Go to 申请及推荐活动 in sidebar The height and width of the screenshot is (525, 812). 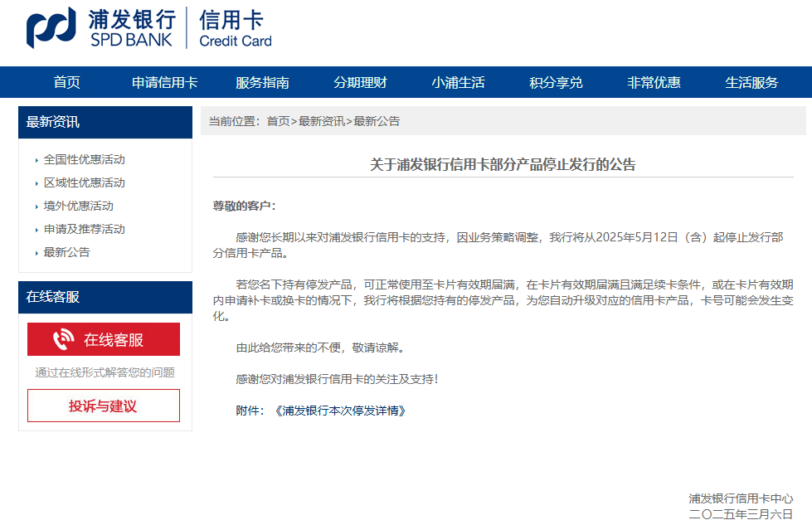(85, 229)
